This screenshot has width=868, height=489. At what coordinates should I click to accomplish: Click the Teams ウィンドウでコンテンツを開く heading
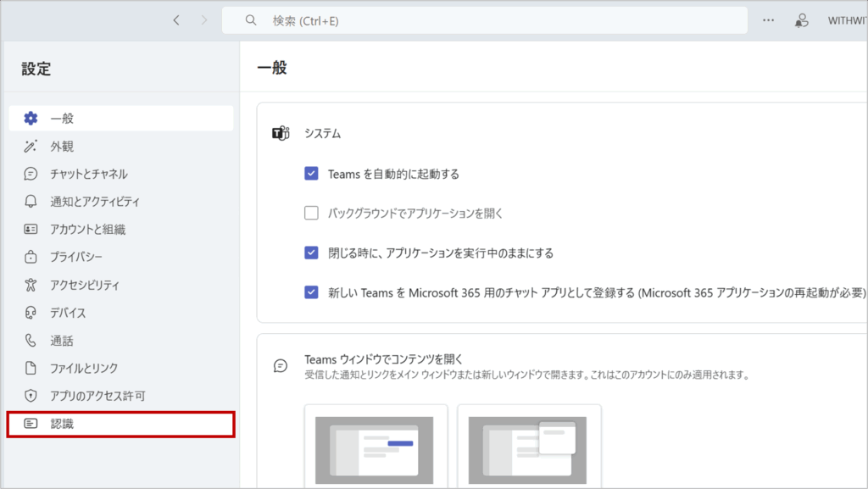[383, 359]
